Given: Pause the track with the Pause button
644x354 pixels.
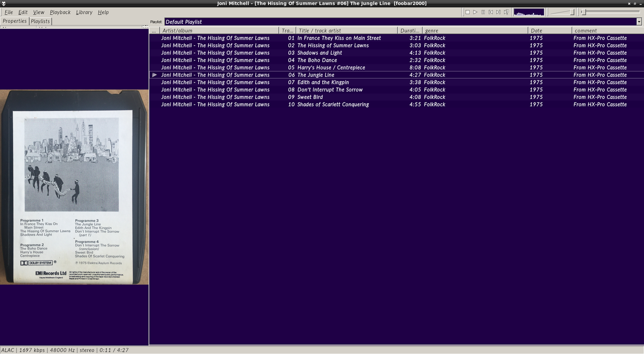Looking at the screenshot, I should point(483,12).
